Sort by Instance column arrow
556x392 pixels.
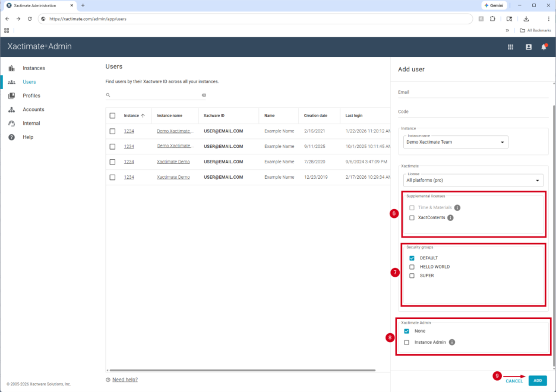tap(143, 116)
